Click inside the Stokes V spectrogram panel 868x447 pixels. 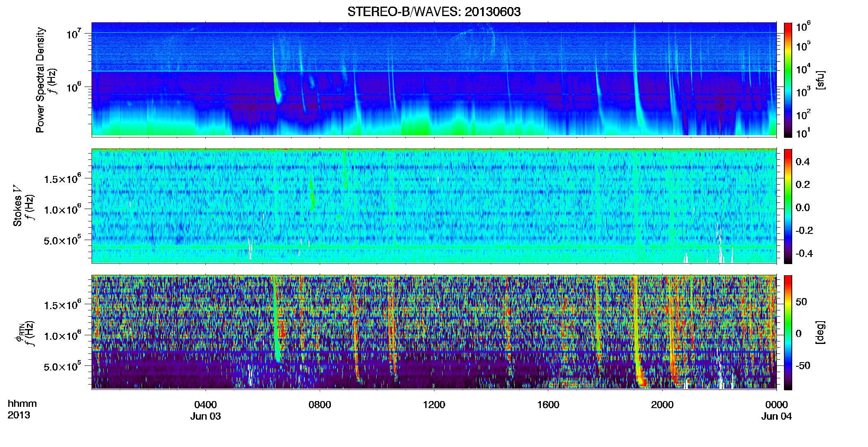(x=434, y=206)
